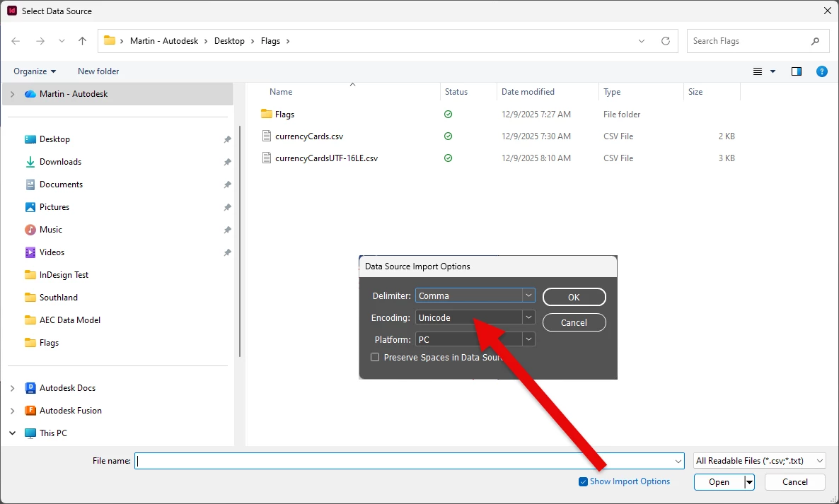
Task: Collapse the This PC node
Action: point(12,433)
